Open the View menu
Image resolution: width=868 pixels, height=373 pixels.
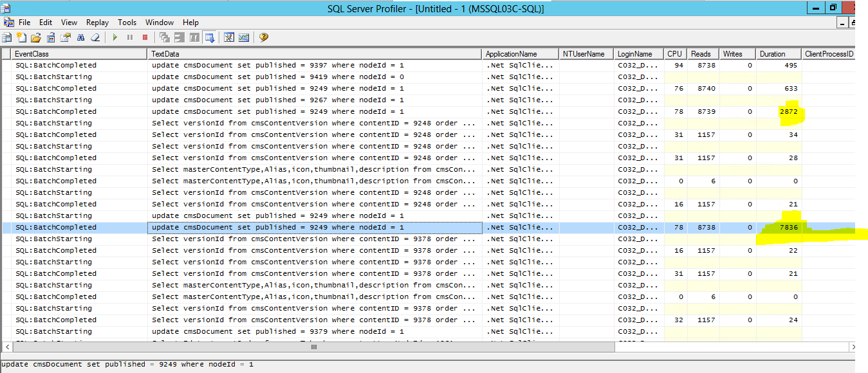pyautogui.click(x=69, y=23)
